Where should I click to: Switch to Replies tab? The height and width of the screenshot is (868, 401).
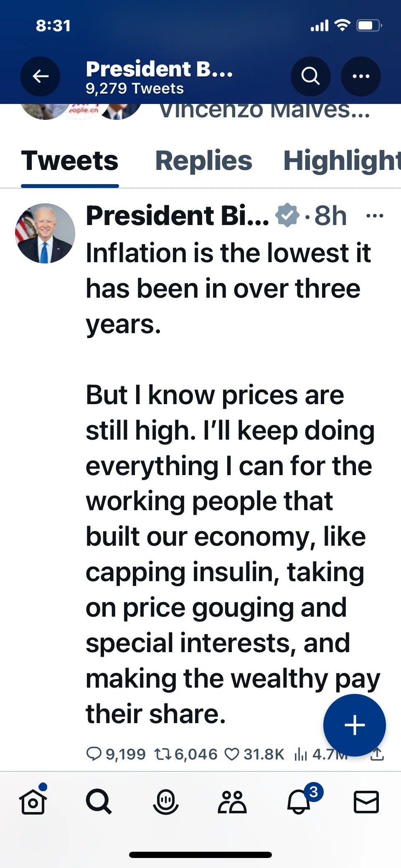point(204,161)
